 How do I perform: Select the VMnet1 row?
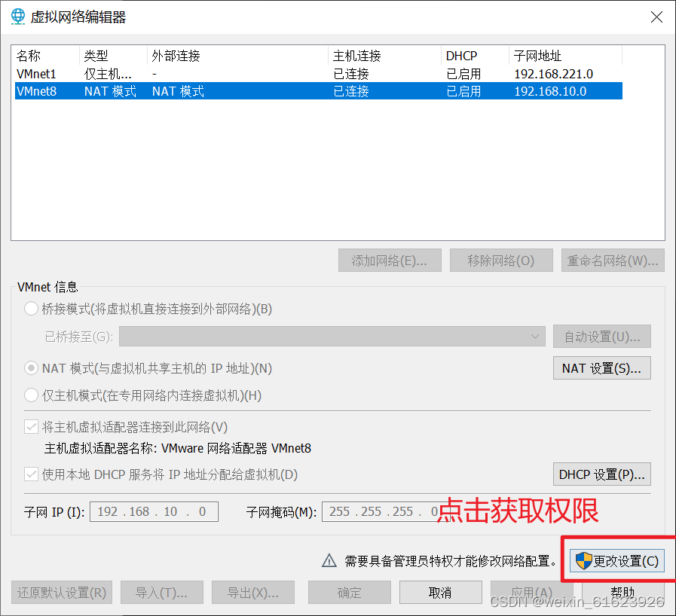point(319,74)
